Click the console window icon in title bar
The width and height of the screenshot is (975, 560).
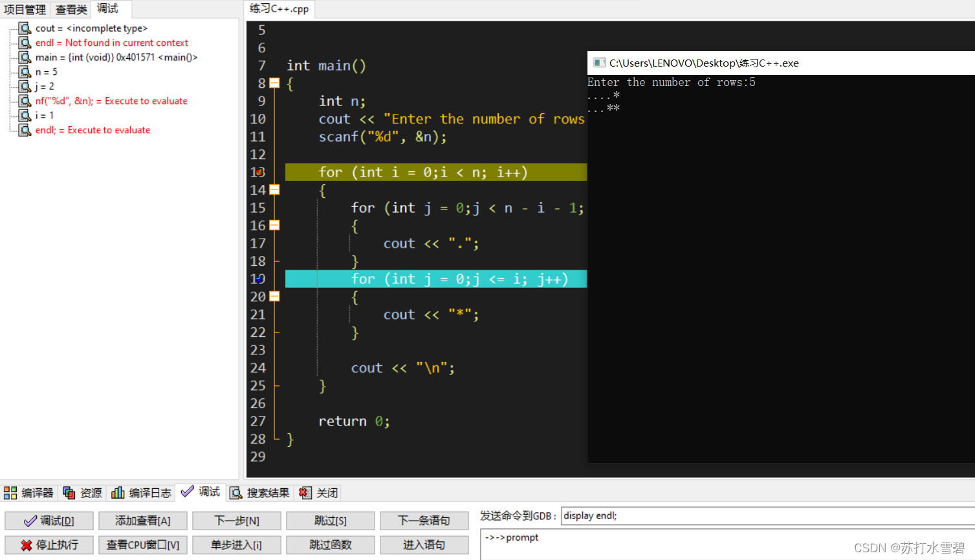(599, 63)
